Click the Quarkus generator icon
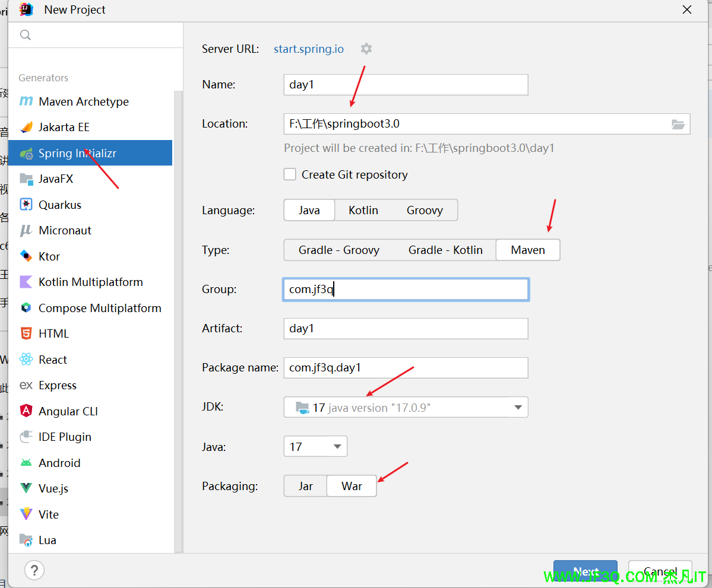Viewport: 712px width, 588px height. coord(26,205)
